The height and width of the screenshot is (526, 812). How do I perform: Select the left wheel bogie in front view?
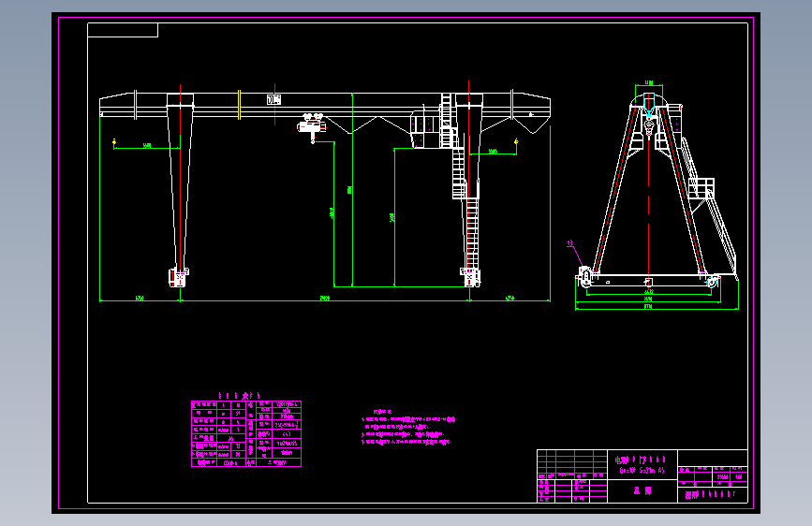coord(179,277)
